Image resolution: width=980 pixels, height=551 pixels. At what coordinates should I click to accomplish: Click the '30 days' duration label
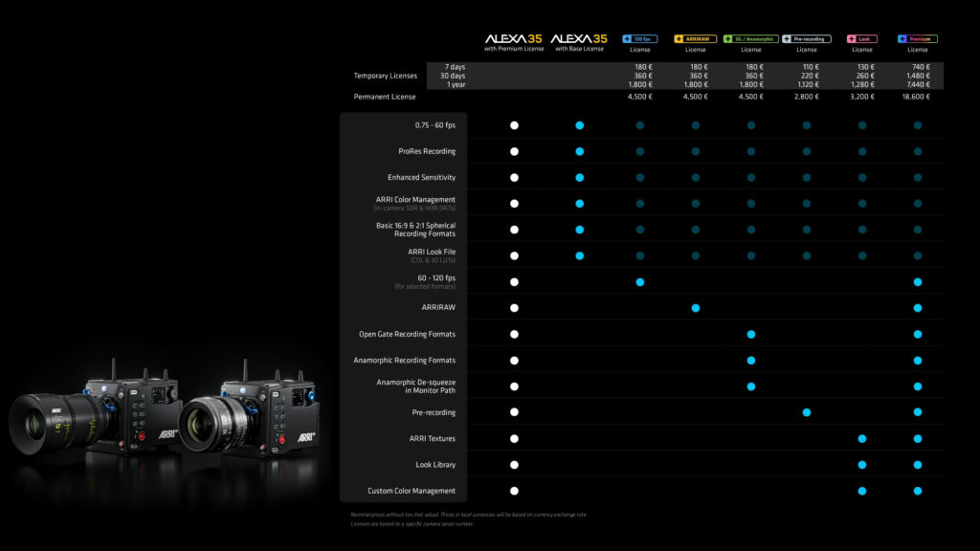[453, 76]
